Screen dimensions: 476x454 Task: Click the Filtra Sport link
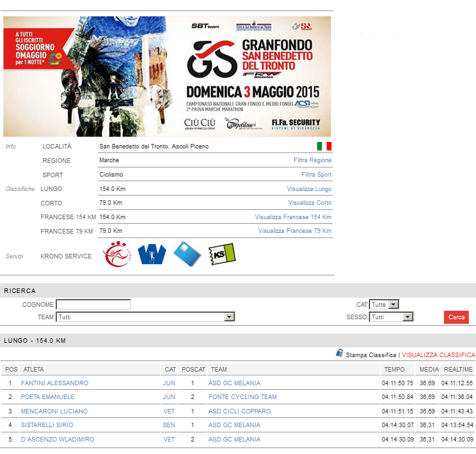(x=316, y=175)
